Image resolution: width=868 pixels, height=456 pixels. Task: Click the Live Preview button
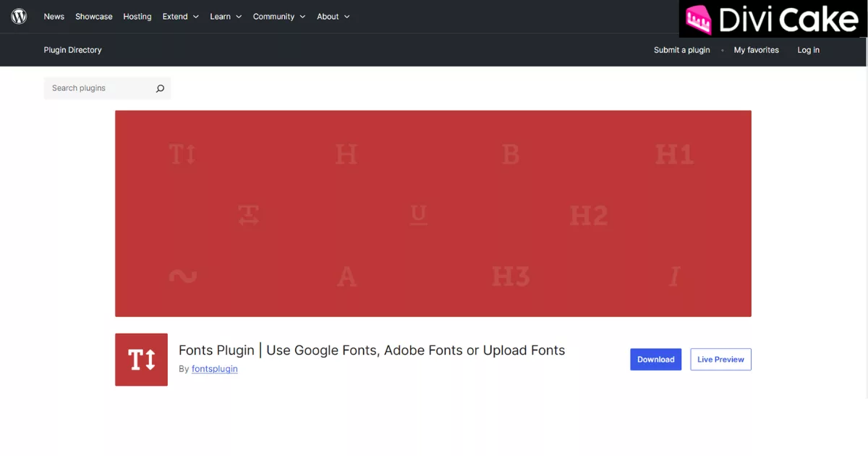pos(720,360)
